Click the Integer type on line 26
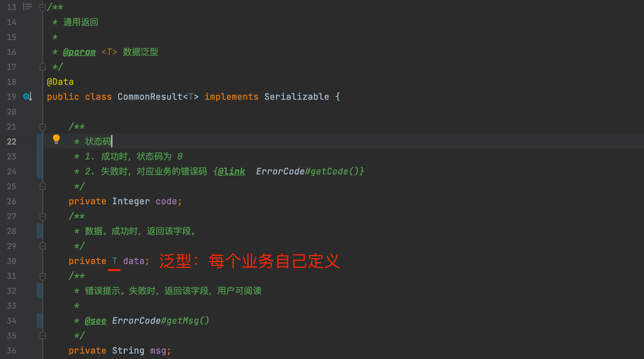 tap(131, 201)
